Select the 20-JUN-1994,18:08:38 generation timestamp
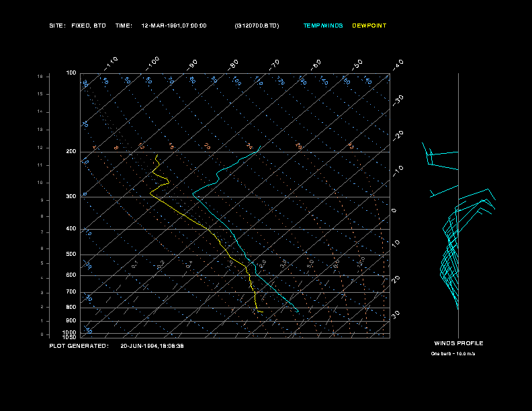The image size is (532, 411). point(152,346)
